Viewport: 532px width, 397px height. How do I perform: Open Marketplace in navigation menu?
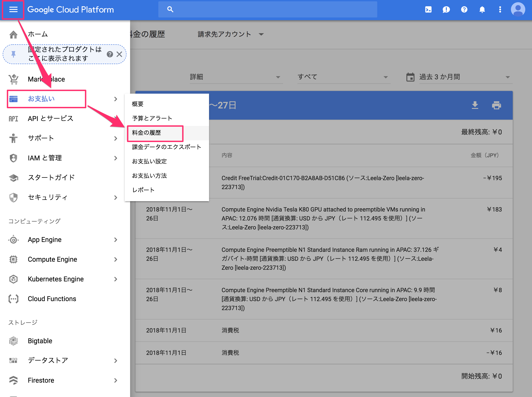click(x=46, y=79)
